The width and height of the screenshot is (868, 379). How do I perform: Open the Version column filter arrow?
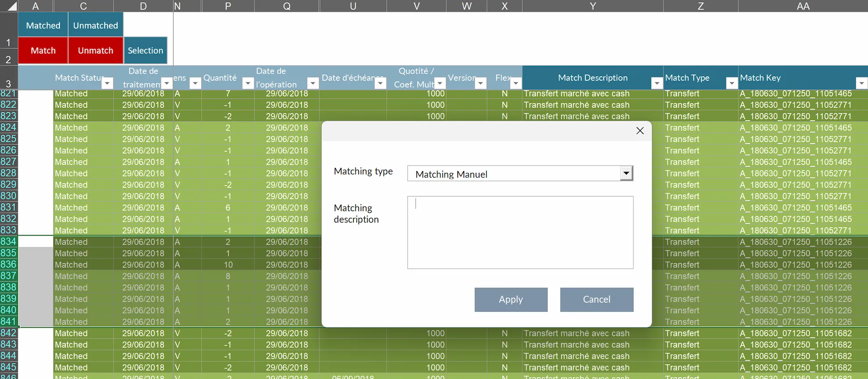pos(481,83)
